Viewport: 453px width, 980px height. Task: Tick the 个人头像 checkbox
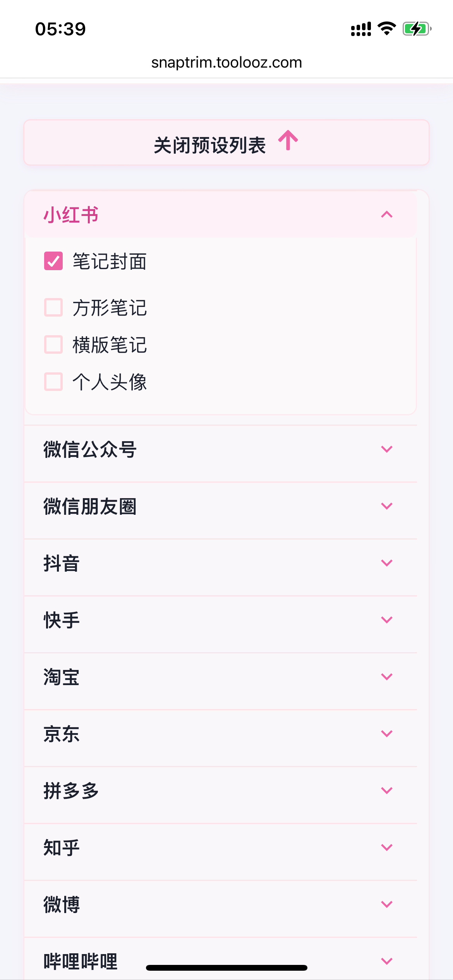click(x=53, y=382)
